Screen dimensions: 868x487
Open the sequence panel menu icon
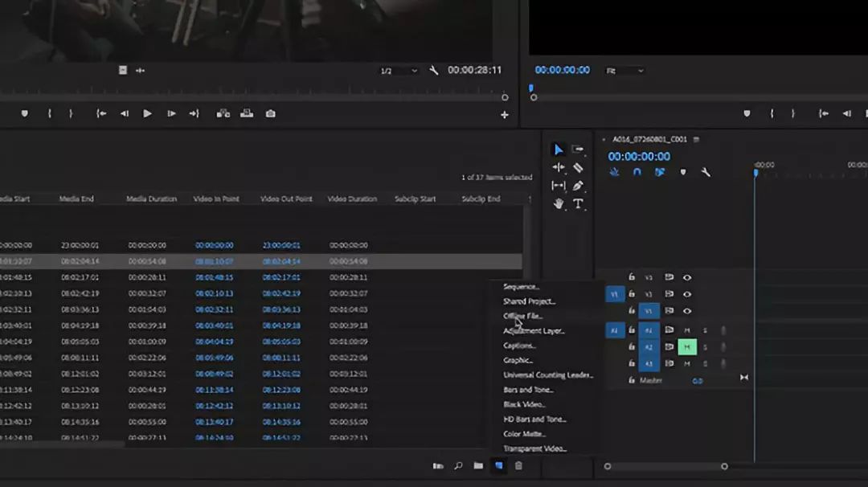point(696,140)
